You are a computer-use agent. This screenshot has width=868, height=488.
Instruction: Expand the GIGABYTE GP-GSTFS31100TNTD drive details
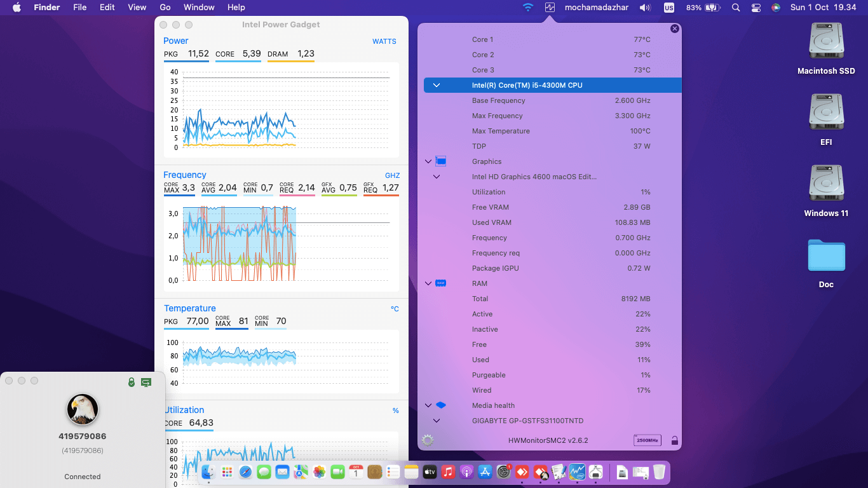pyautogui.click(x=436, y=421)
